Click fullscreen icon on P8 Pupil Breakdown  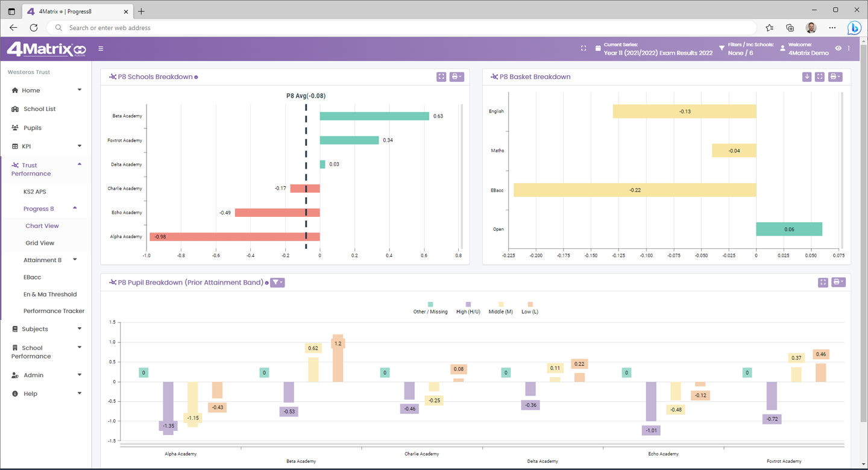[823, 282]
